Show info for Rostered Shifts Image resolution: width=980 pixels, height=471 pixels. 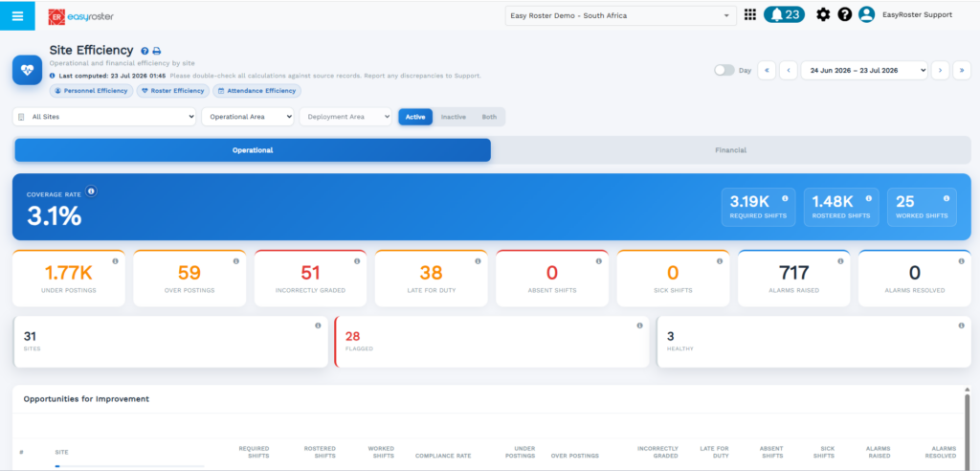tap(868, 198)
